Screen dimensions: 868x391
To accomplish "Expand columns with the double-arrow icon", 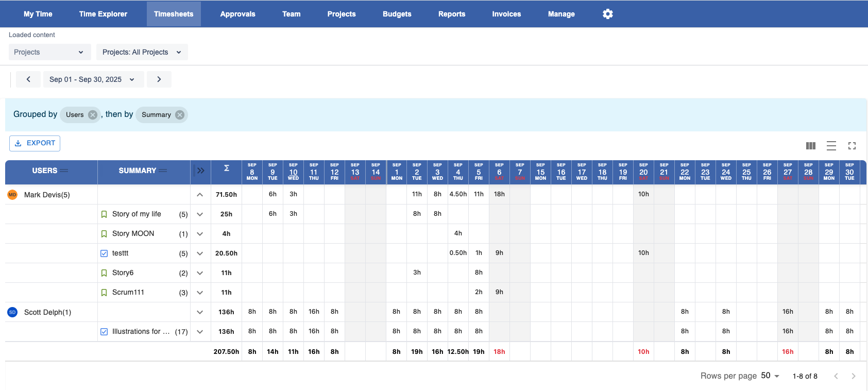I will pyautogui.click(x=200, y=171).
